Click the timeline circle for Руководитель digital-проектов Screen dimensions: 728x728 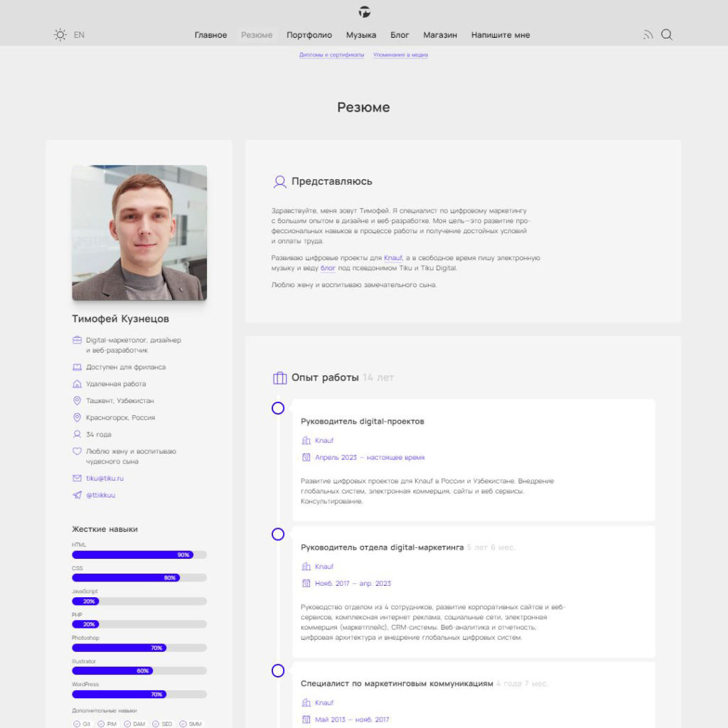[279, 407]
